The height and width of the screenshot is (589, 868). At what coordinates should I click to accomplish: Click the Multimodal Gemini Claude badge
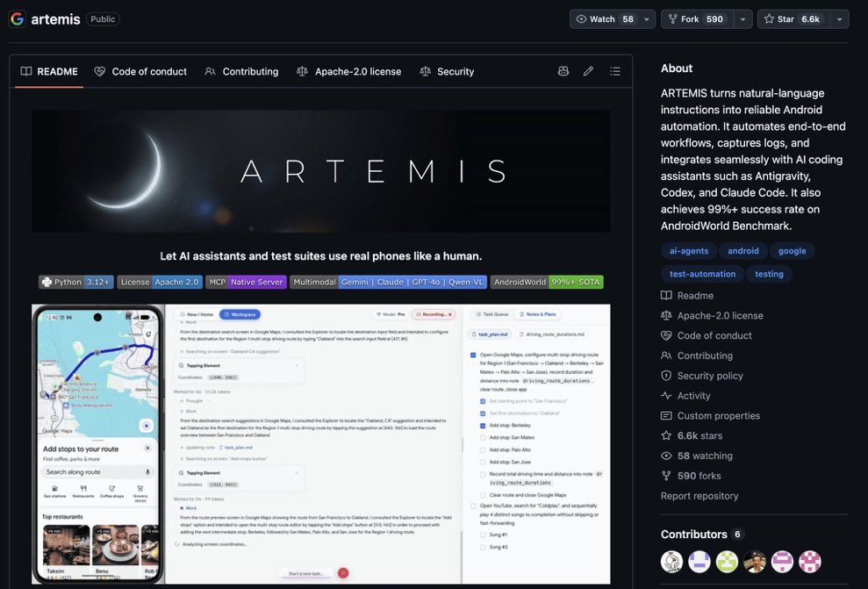point(388,282)
